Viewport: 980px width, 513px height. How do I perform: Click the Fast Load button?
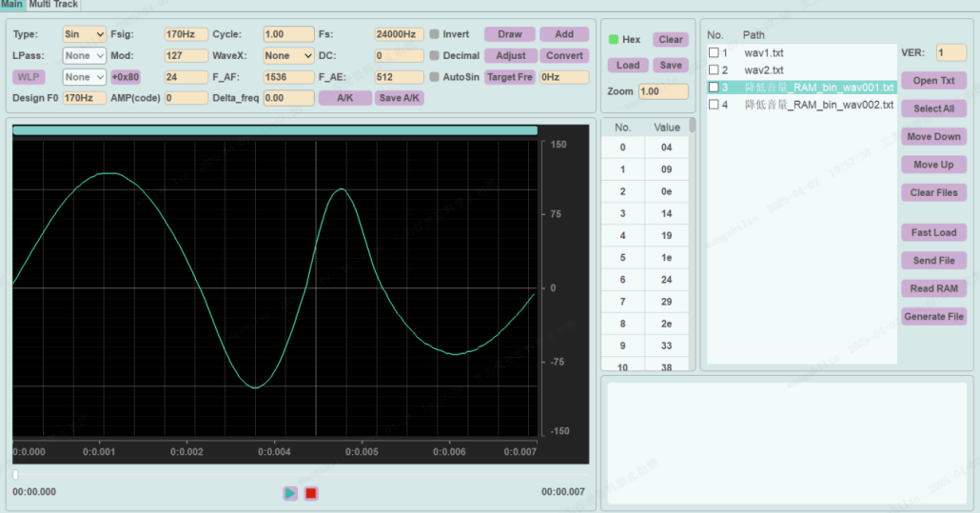[x=933, y=232]
